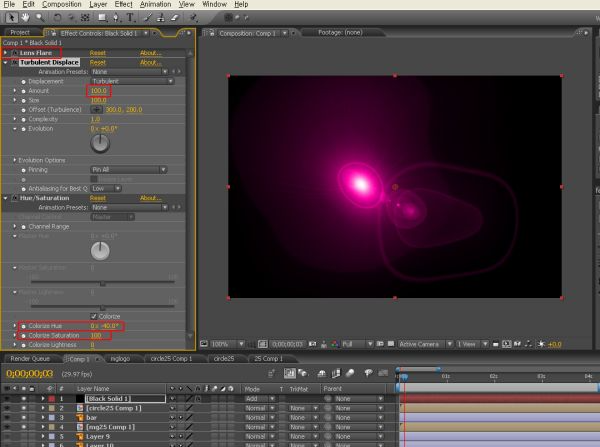600x447 pixels.
Task: Open the Effect menu
Action: (123, 4)
